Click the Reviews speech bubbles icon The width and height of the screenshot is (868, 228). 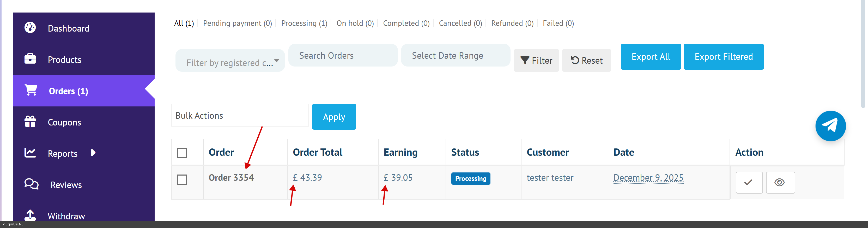coord(31,184)
